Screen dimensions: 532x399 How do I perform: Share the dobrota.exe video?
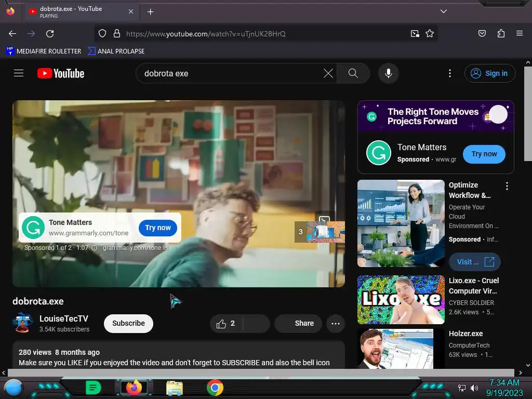point(298,323)
